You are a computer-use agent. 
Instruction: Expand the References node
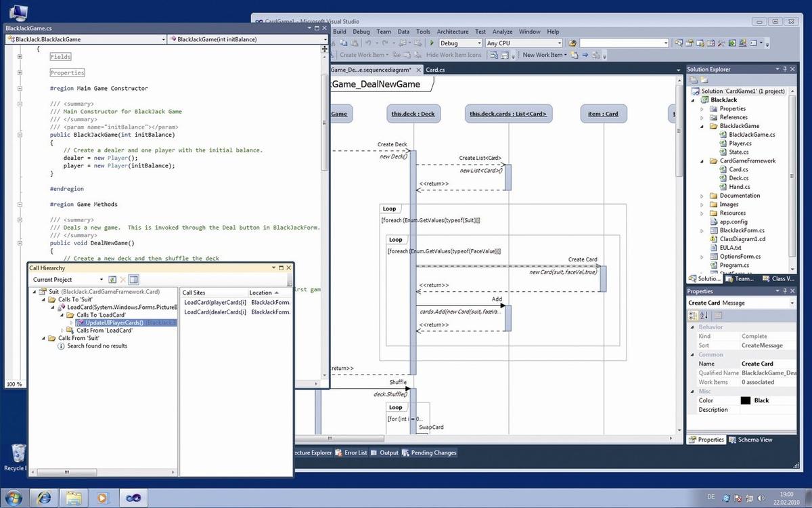(x=702, y=117)
